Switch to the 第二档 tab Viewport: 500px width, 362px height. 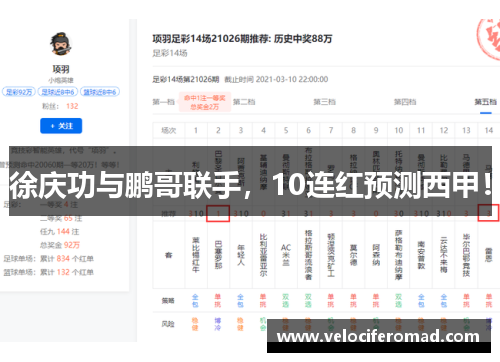click(244, 102)
